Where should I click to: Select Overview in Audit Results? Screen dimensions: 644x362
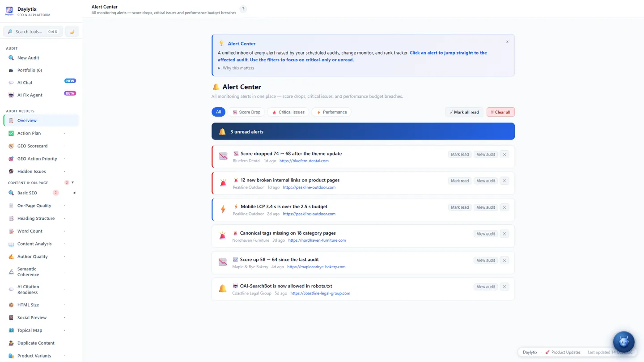[41, 121]
